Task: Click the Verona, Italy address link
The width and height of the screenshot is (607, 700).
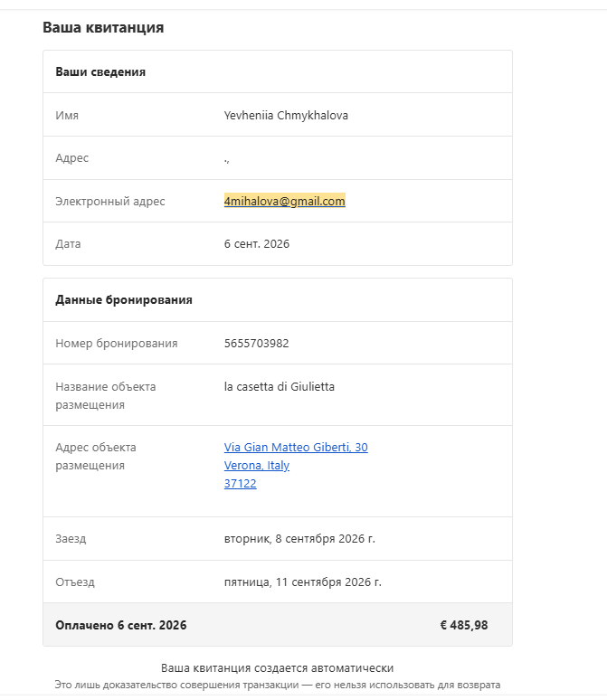Action: coord(257,465)
